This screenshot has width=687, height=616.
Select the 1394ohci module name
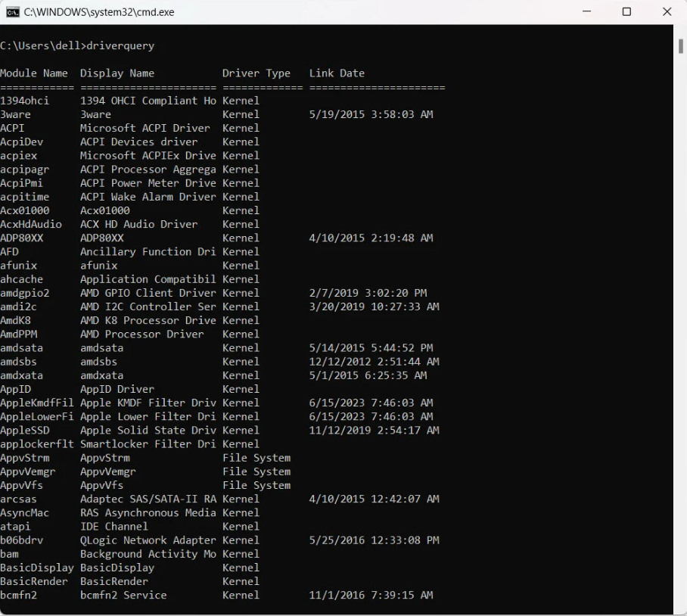click(24, 101)
